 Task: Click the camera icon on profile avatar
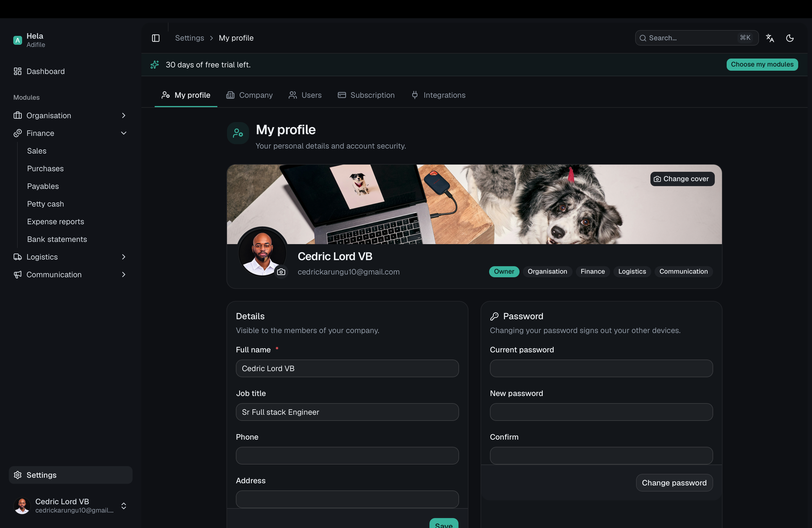[281, 271]
